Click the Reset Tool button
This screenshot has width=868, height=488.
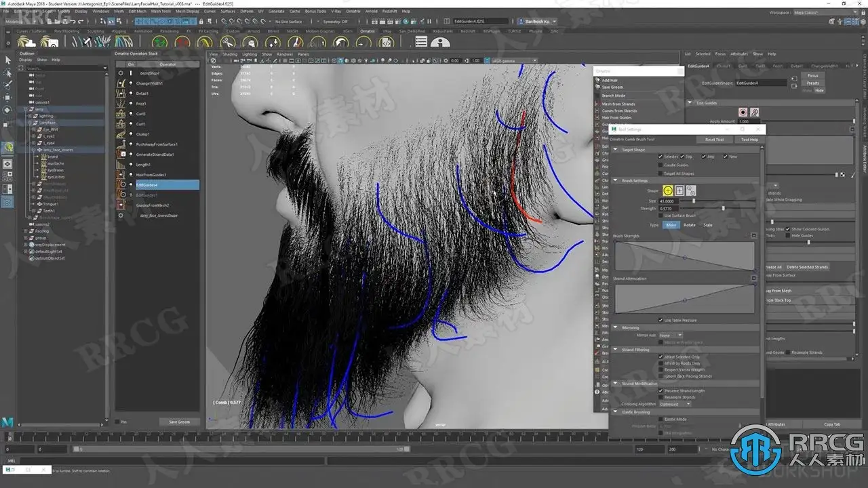(x=714, y=140)
